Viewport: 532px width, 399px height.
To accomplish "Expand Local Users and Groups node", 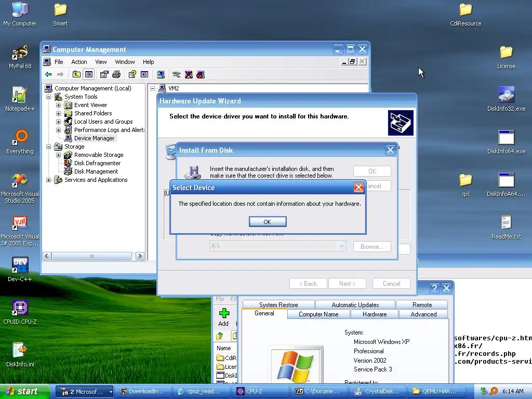I will click(x=58, y=122).
